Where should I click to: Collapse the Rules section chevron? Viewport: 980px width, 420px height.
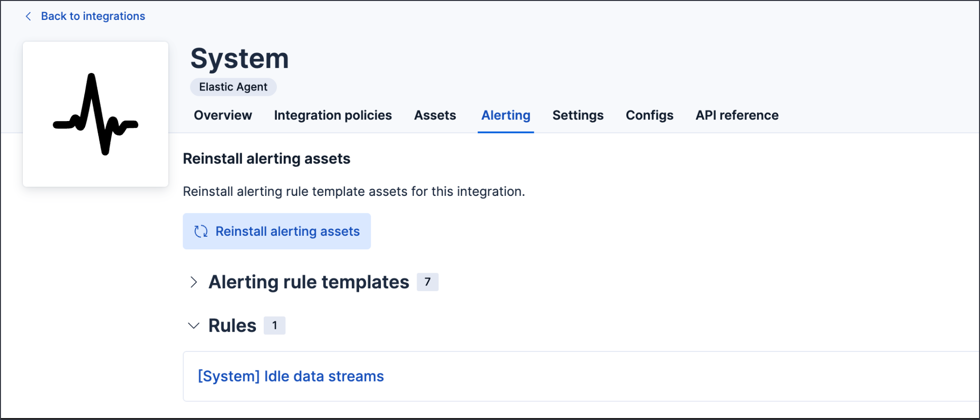[x=194, y=326]
